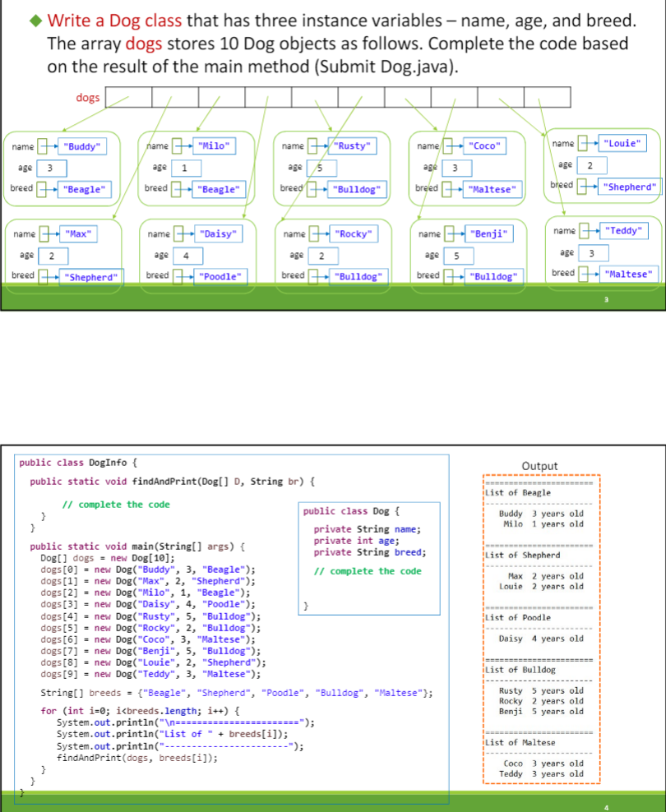Select the "Shepherd" breed box for Louie

(629, 186)
